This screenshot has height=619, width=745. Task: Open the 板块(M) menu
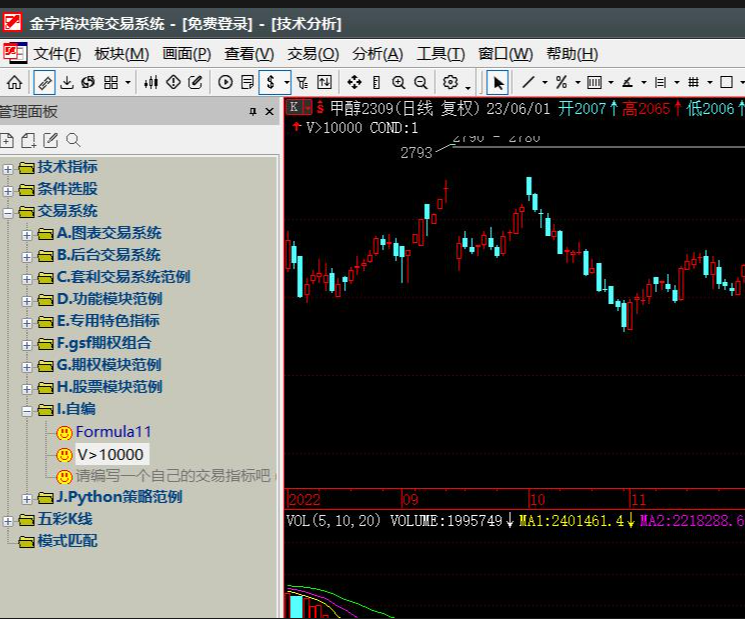tap(122, 54)
